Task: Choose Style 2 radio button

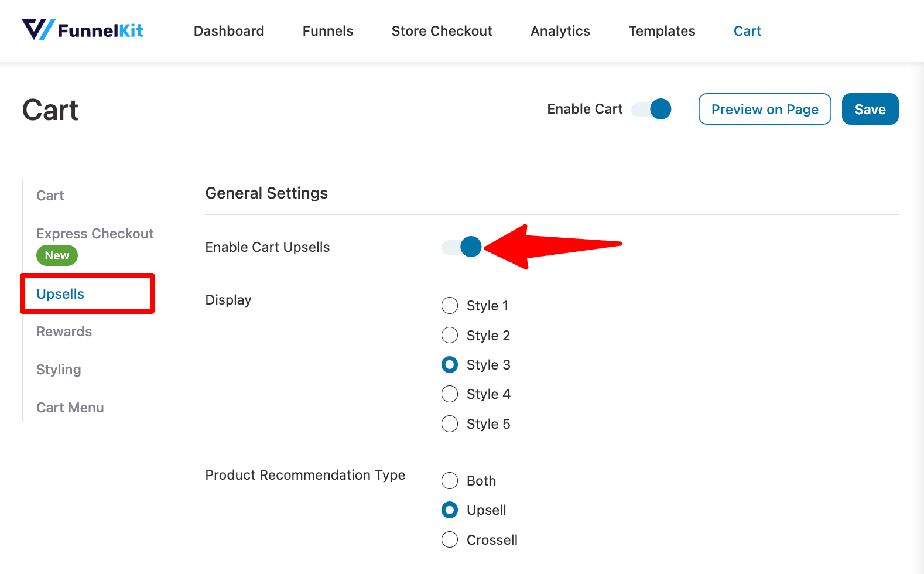Action: [x=450, y=335]
